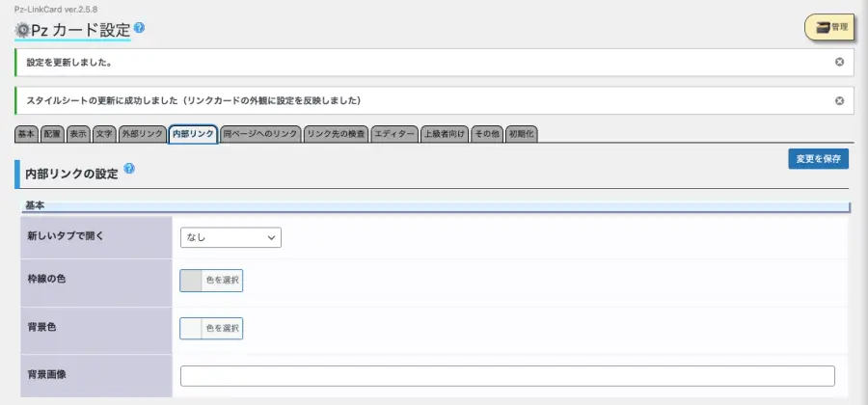Viewport: 868px width, 405px height.
Task: Switch to the 文字 tab
Action: [x=104, y=134]
